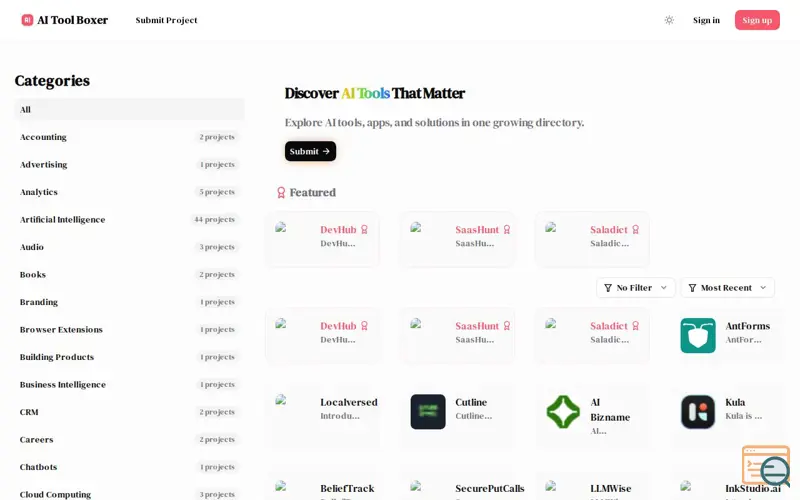Open the AntForms project title
This screenshot has width=800, height=500.
[747, 326]
